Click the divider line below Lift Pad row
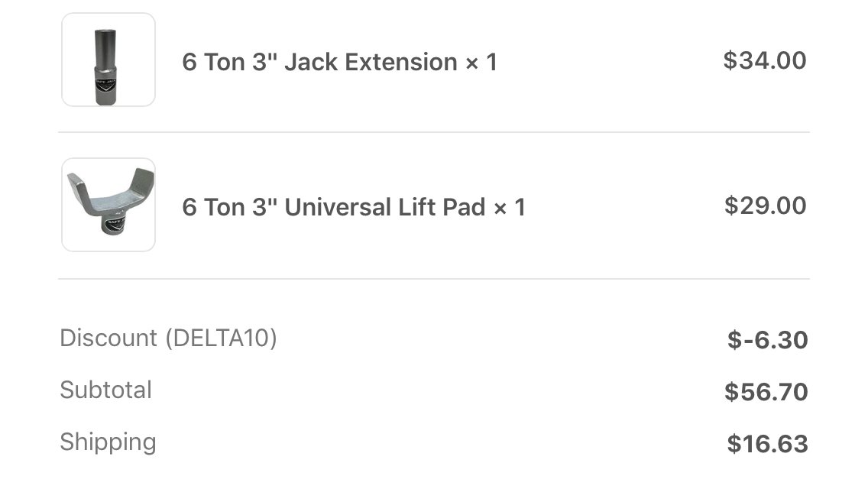Screen dimensions: 868x489 click(434, 279)
